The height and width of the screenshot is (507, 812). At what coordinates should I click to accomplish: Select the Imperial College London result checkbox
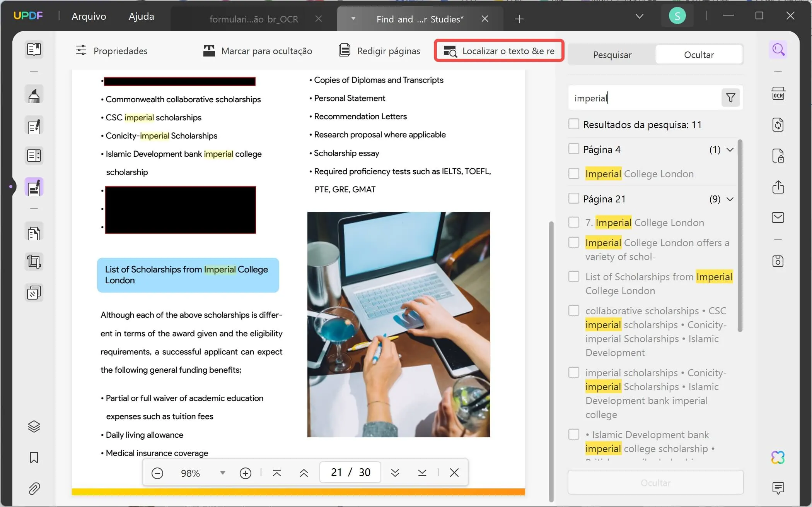pos(574,173)
